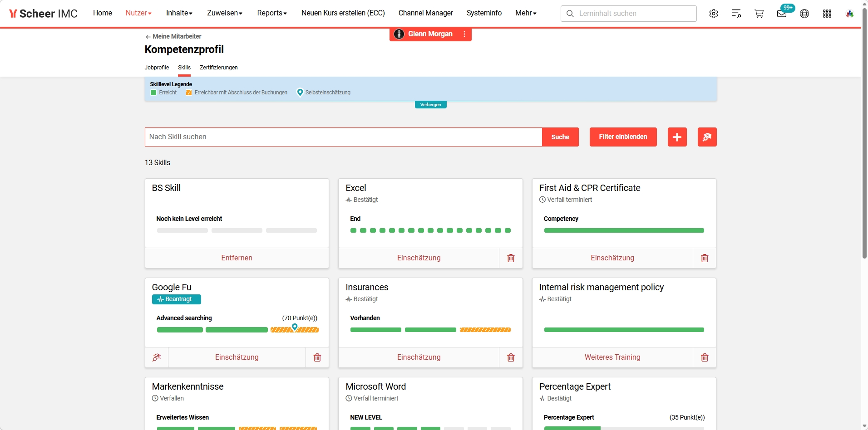The height and width of the screenshot is (430, 868).
Task: Open the messages envelope with 99+ badge
Action: 782,14
